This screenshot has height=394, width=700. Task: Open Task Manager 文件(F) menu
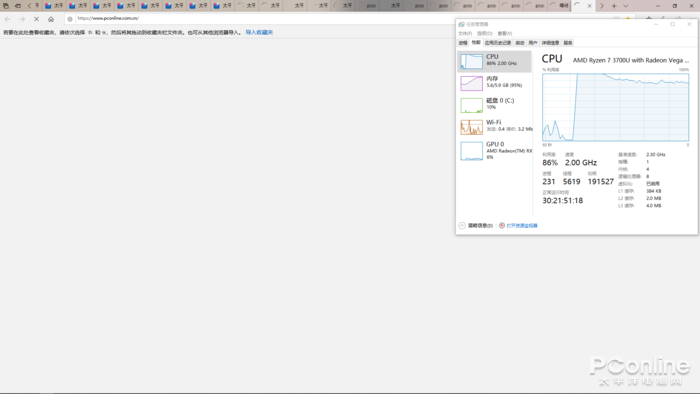point(465,33)
